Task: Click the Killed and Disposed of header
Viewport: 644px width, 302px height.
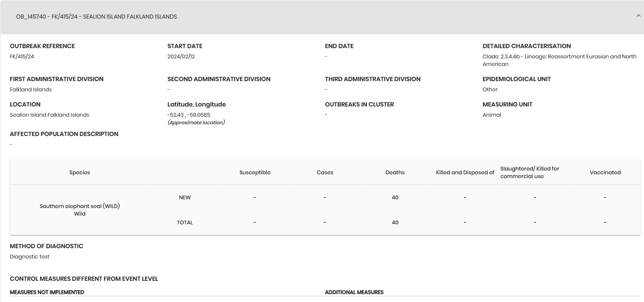Action: 465,172
